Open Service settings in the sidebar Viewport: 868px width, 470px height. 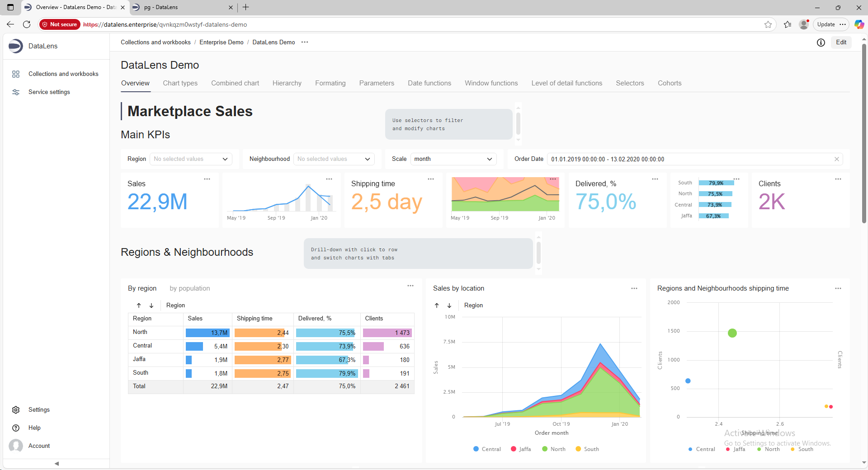[x=49, y=92]
